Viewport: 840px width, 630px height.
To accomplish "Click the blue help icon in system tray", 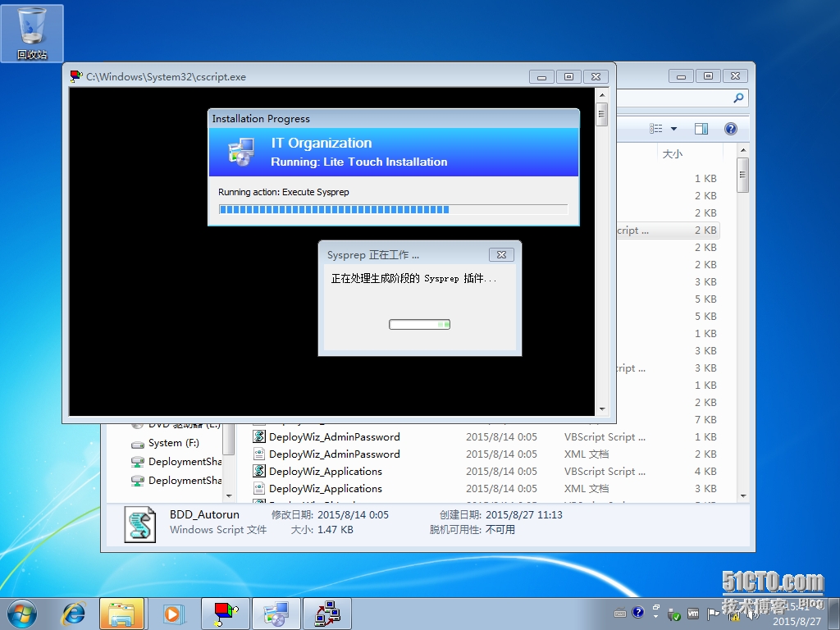I will [x=637, y=612].
